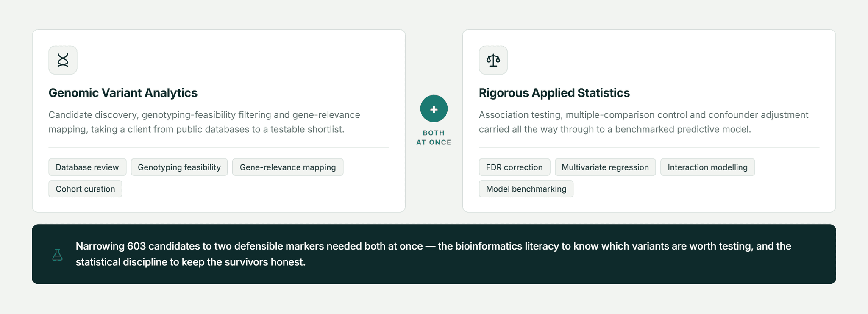868x314 pixels.
Task: Click the Candidate discovery description paragraph
Action: coord(204,122)
